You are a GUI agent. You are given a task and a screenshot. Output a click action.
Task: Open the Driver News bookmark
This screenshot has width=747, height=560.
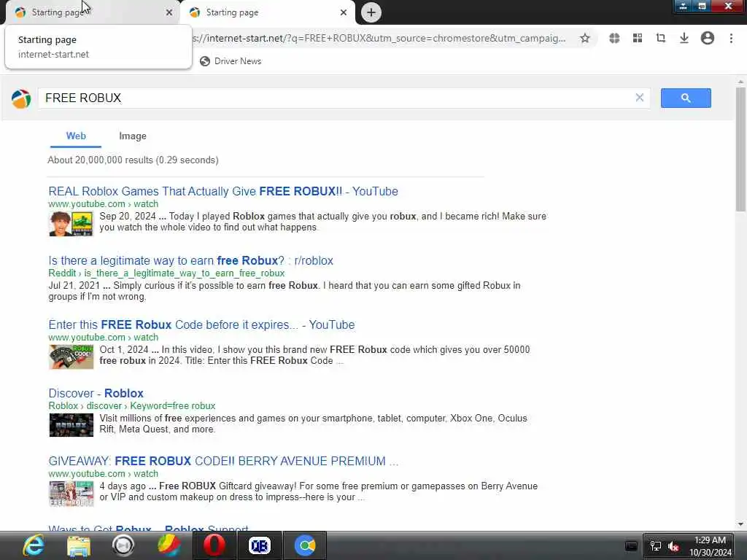click(x=231, y=61)
